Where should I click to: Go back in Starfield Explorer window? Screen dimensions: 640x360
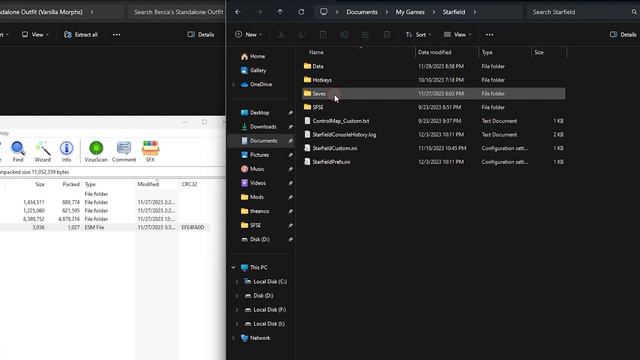click(x=238, y=12)
